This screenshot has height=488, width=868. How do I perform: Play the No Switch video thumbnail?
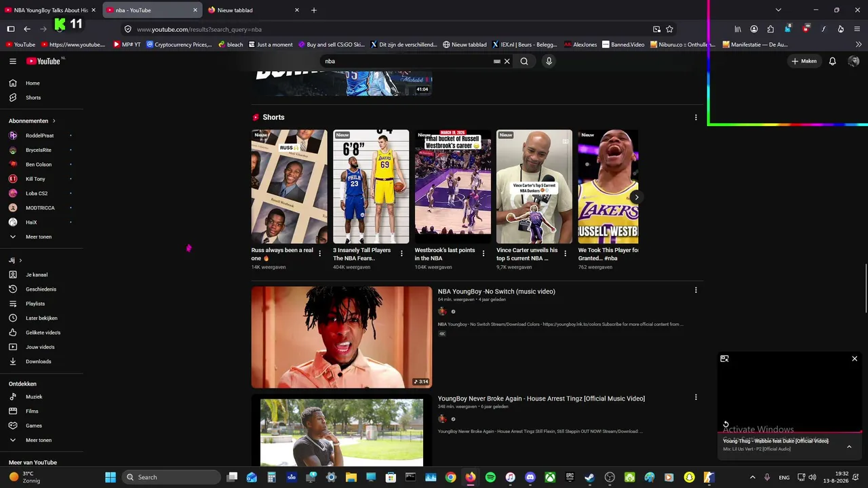tap(342, 337)
